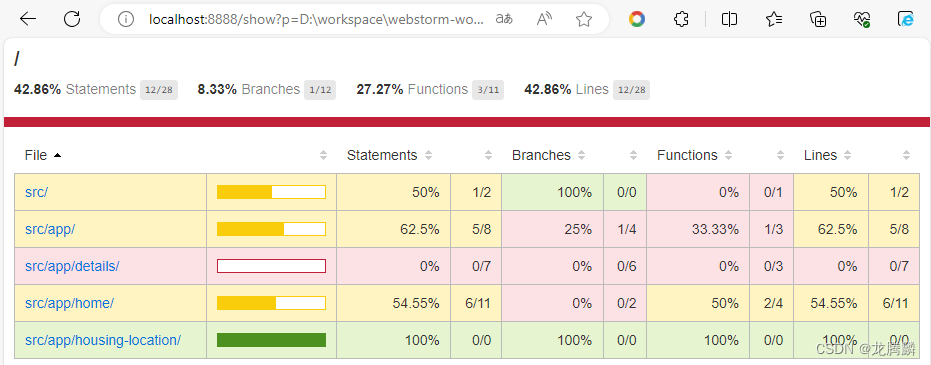Click the 0/6 branches cell for details
Viewport: 931px width, 365px height.
625,266
